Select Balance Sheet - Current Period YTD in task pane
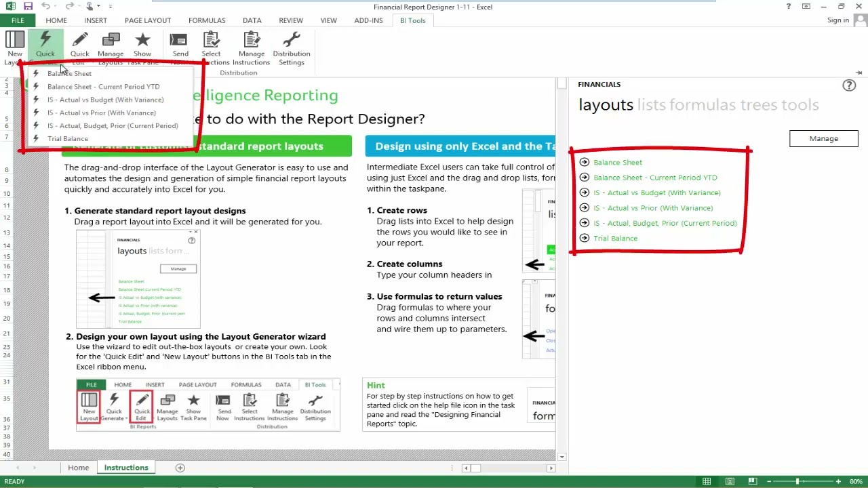The width and height of the screenshot is (868, 488). point(655,178)
